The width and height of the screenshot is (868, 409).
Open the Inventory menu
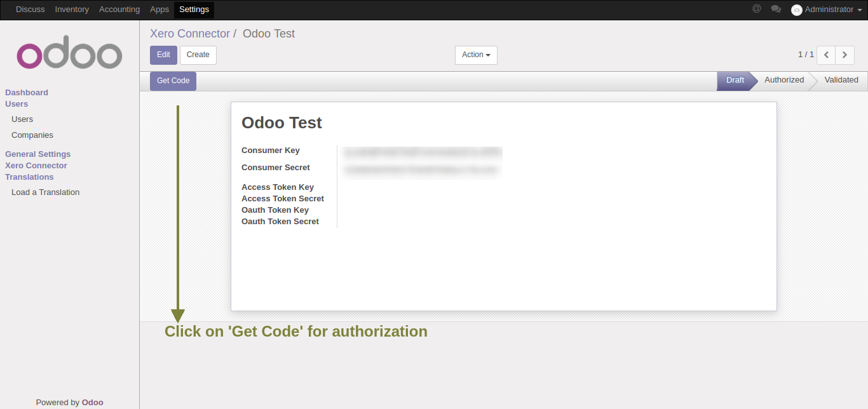tap(72, 10)
